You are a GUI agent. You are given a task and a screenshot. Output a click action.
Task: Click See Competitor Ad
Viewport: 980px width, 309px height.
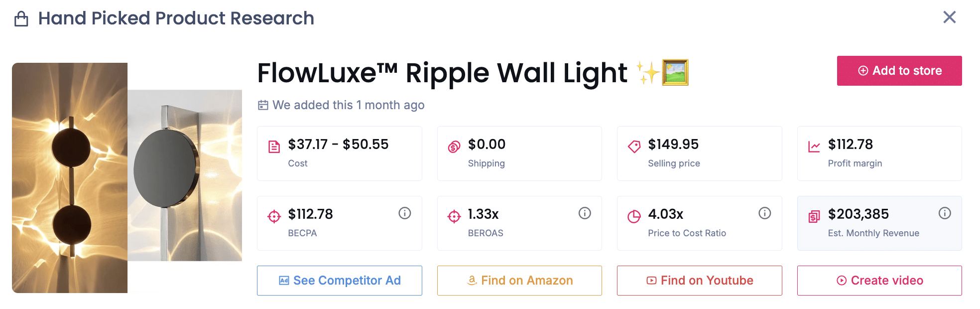[x=339, y=280]
